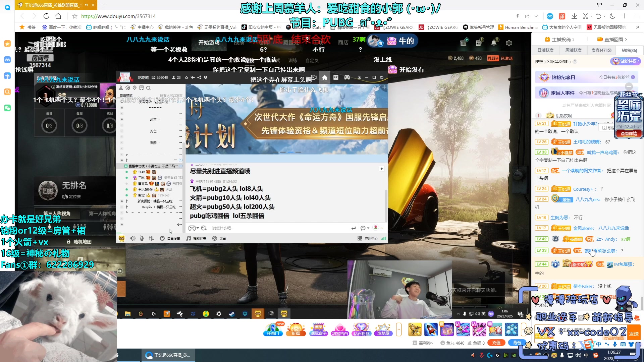The image size is (644, 362).
Task: Open 应用中心 in YY window
Action: point(367,238)
